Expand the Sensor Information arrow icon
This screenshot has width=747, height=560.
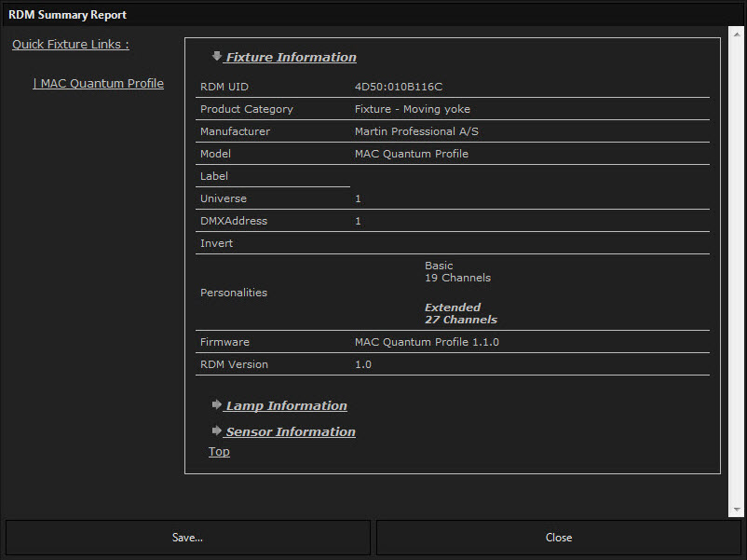point(217,430)
